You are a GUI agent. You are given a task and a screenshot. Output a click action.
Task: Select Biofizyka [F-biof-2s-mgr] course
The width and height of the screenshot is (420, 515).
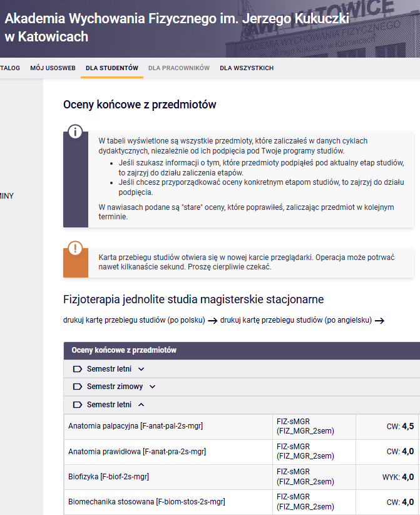click(x=109, y=477)
